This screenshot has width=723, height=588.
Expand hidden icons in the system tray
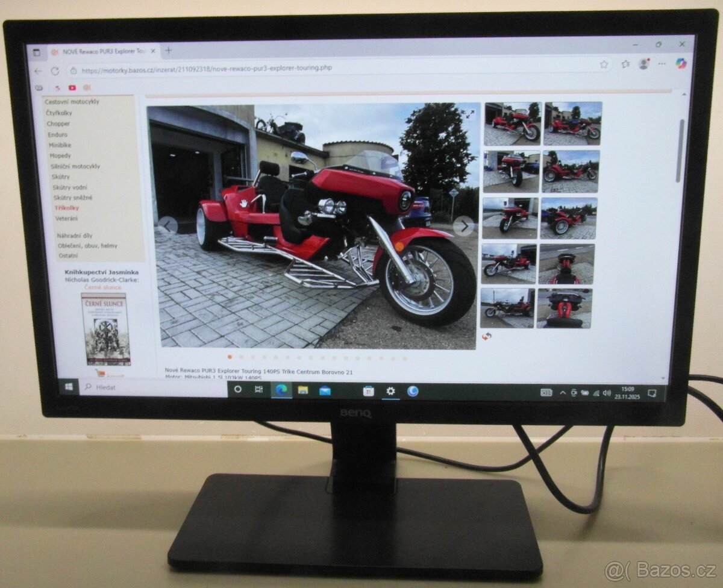(562, 393)
